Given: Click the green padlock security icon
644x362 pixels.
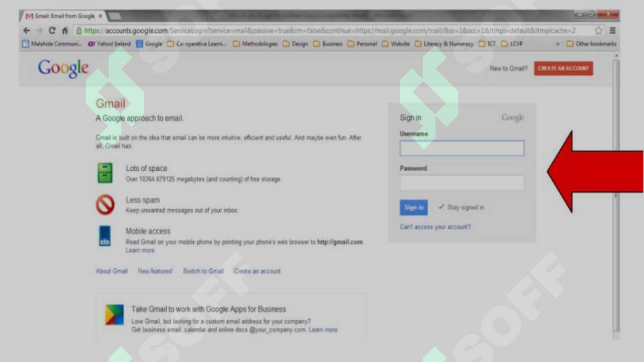Looking at the screenshot, I should [x=79, y=30].
